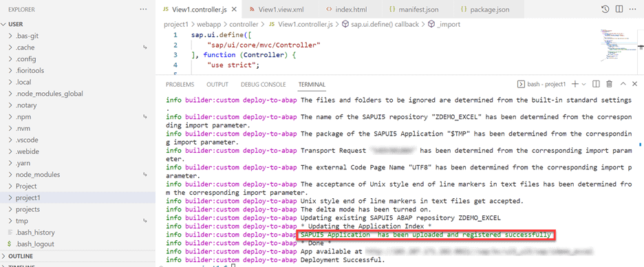Viewport: 644px width, 267px height.
Task: Maximize the panel with up chevron
Action: click(623, 84)
